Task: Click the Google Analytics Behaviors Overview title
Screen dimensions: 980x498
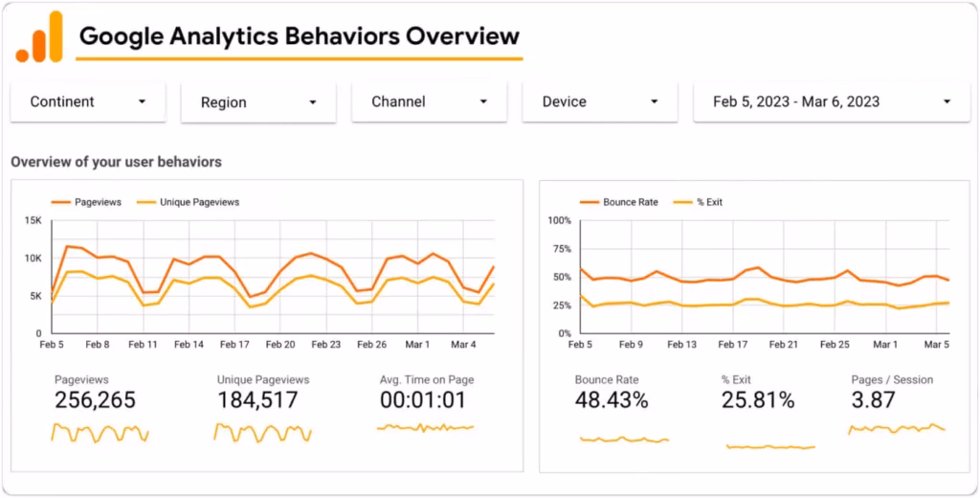Action: tap(299, 37)
